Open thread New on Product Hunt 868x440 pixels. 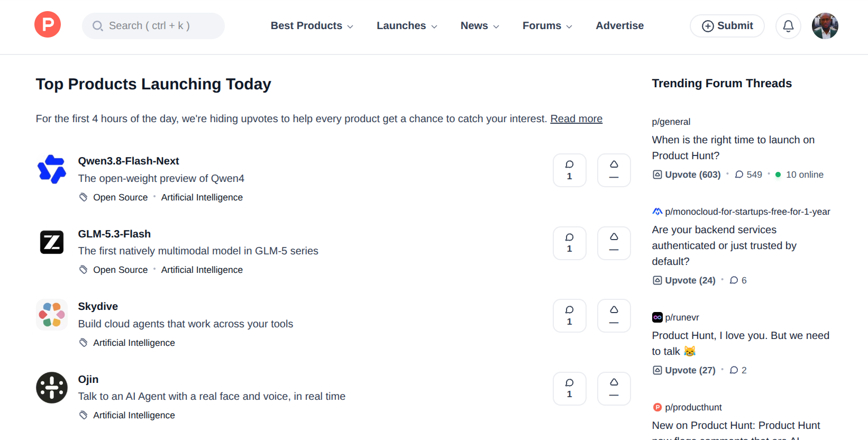click(x=736, y=429)
